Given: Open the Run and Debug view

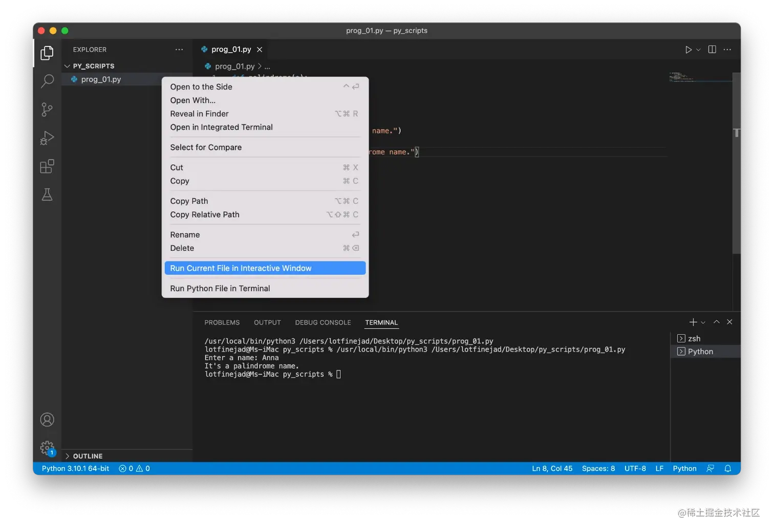Looking at the screenshot, I should (47, 138).
